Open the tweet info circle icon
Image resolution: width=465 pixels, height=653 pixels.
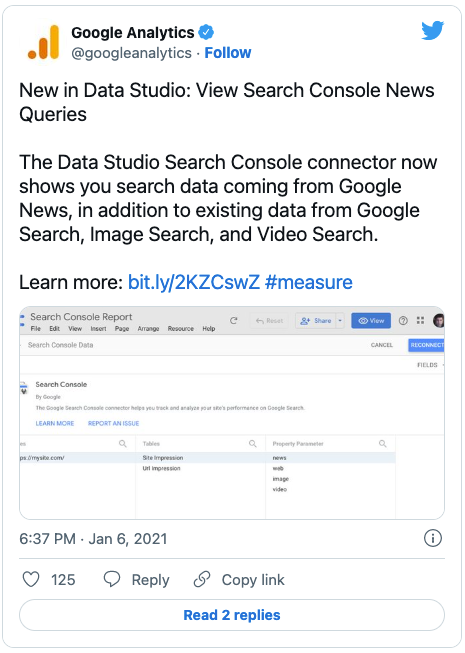pyautogui.click(x=433, y=538)
